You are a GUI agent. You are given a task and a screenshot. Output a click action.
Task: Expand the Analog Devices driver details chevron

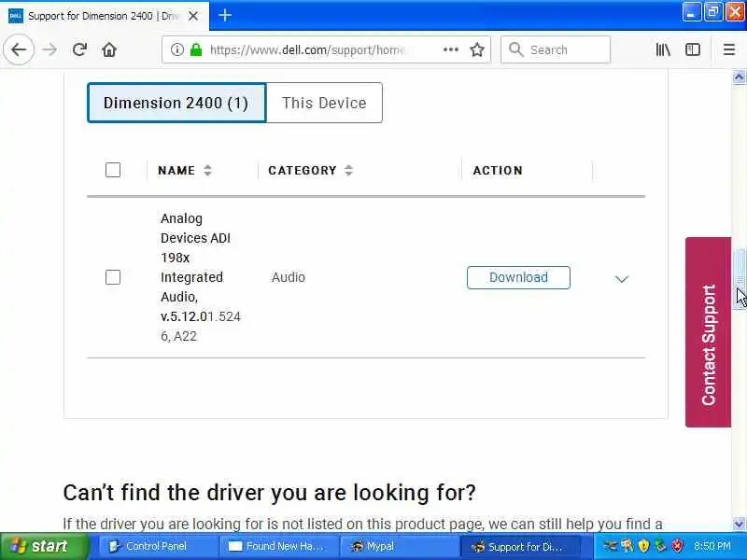click(621, 278)
